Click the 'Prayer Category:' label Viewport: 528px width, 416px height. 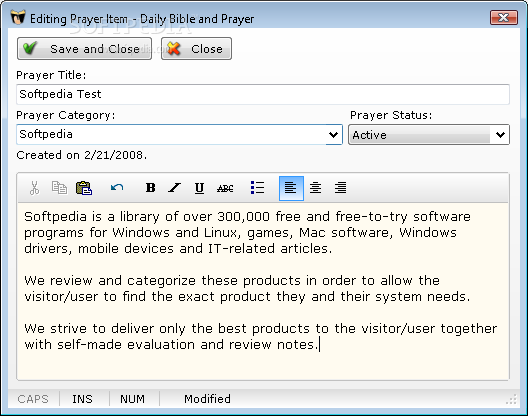click(66, 115)
